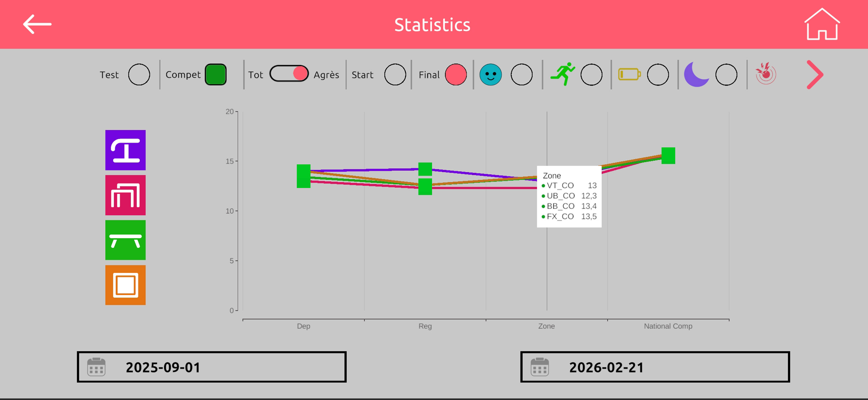This screenshot has height=400, width=868.
Task: Enable the circle next to battery icon
Action: 658,74
